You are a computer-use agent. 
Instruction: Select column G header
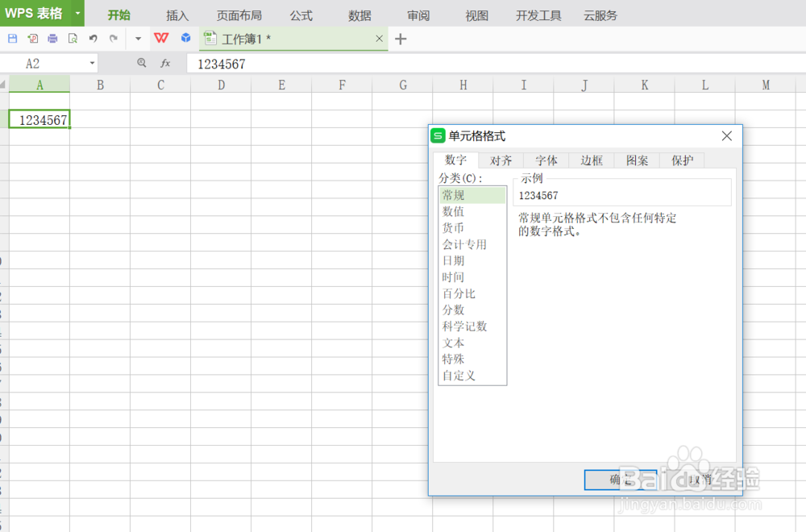click(402, 85)
